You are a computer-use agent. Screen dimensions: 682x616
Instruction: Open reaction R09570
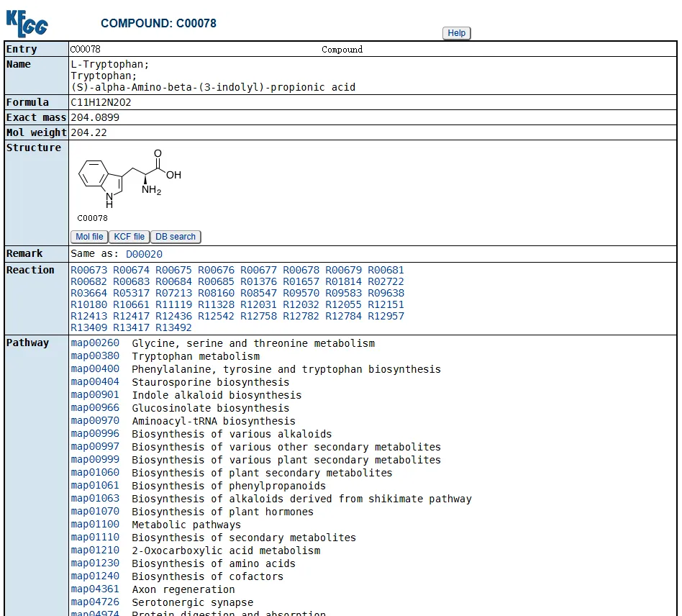coord(301,293)
